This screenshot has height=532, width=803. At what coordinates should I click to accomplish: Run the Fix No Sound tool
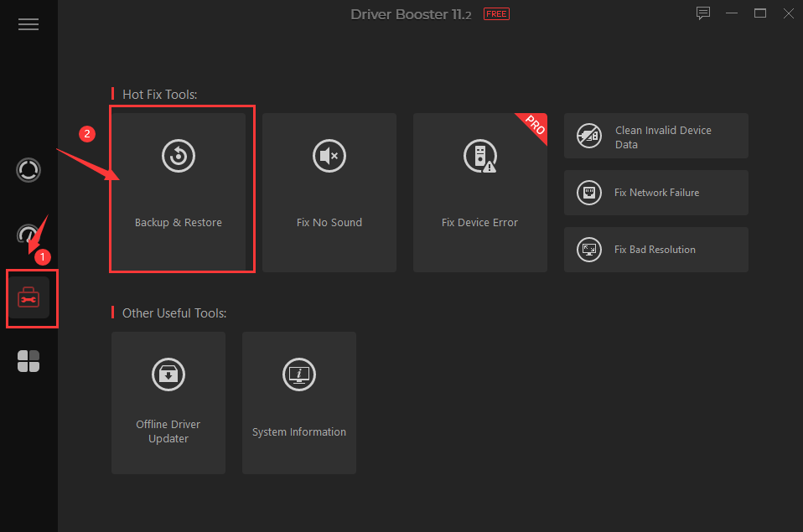pyautogui.click(x=329, y=193)
